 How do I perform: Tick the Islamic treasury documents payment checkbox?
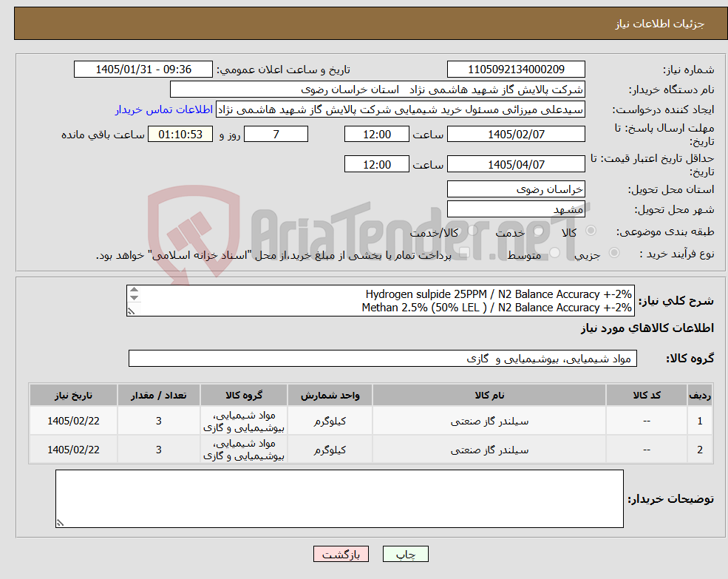[x=464, y=253]
